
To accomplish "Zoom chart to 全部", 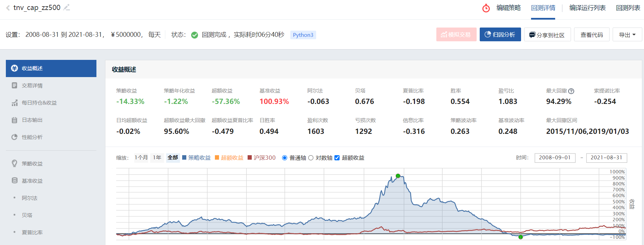I will (x=173, y=158).
